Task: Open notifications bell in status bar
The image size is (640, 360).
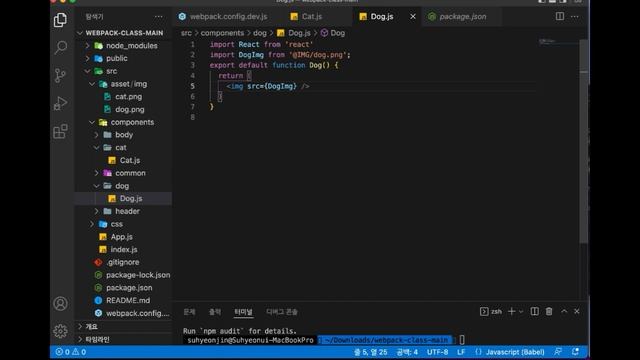Action: tap(575, 351)
